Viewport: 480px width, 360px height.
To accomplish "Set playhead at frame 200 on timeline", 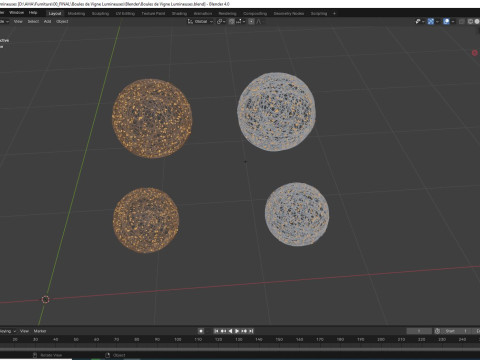I will (381, 339).
